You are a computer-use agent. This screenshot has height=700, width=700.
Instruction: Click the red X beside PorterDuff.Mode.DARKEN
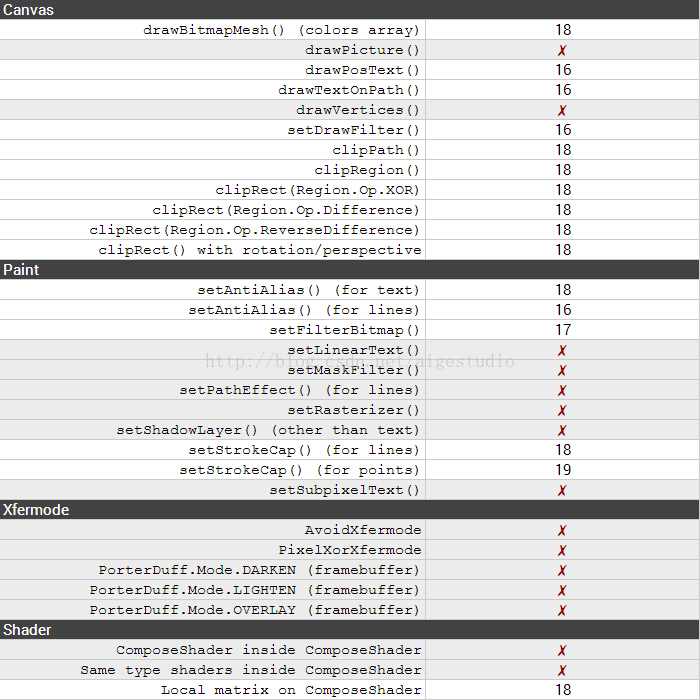click(x=562, y=571)
